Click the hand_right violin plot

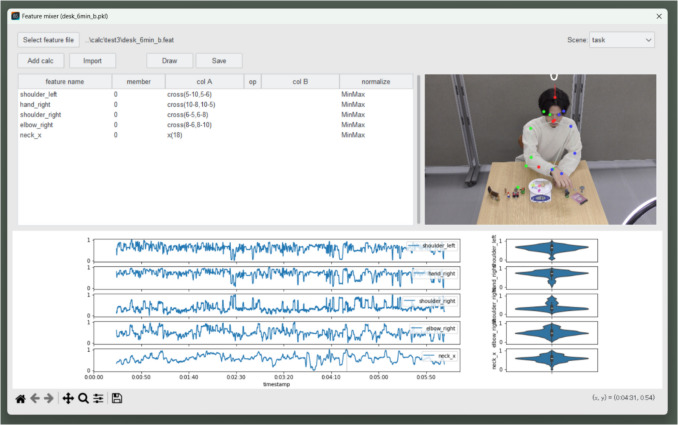[552, 278]
